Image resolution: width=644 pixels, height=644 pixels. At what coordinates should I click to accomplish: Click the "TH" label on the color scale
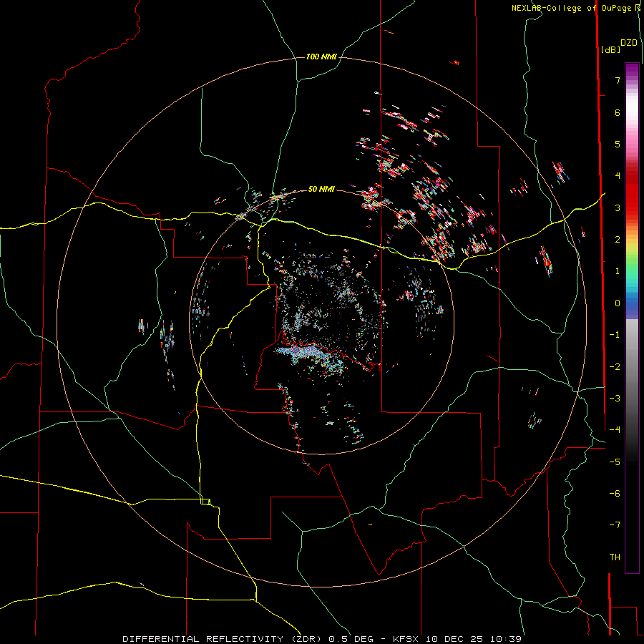(615, 557)
